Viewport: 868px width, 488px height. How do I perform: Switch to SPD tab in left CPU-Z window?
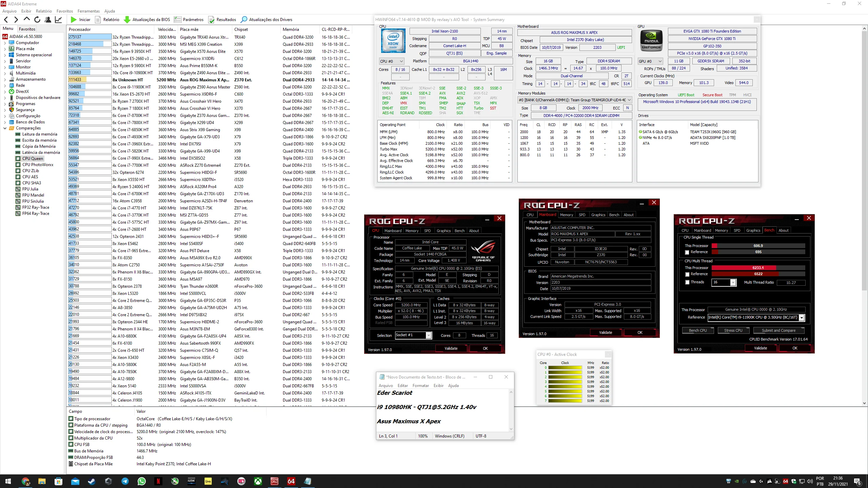point(427,231)
